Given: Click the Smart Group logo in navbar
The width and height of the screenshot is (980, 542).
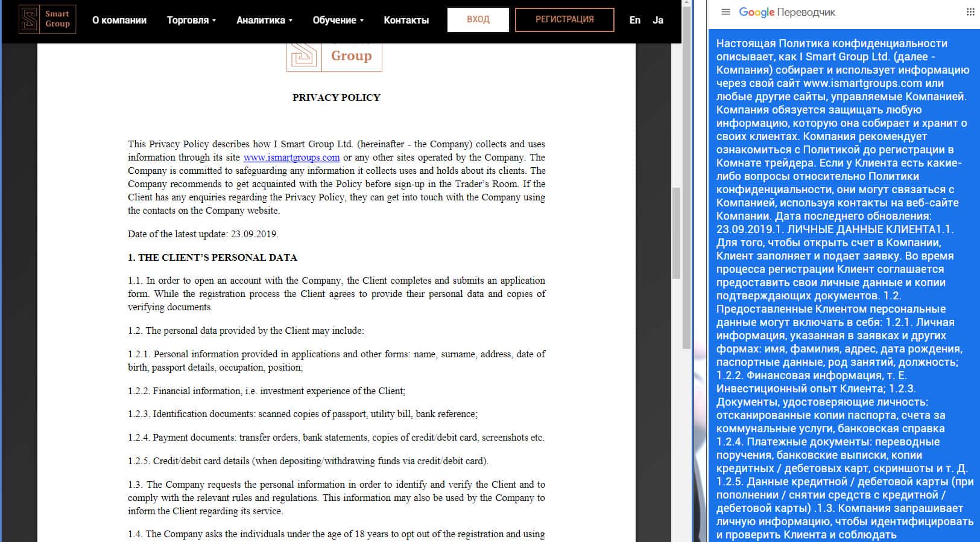Looking at the screenshot, I should point(47,19).
